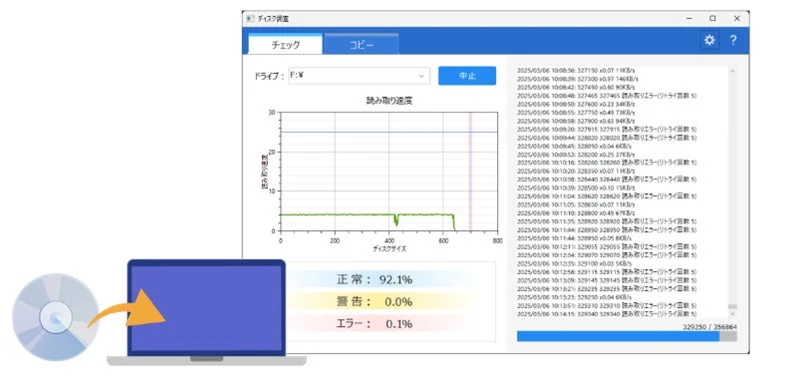788x376 pixels.
Task: Click the ディスク調査 app icon in title bar
Action: tap(250, 19)
